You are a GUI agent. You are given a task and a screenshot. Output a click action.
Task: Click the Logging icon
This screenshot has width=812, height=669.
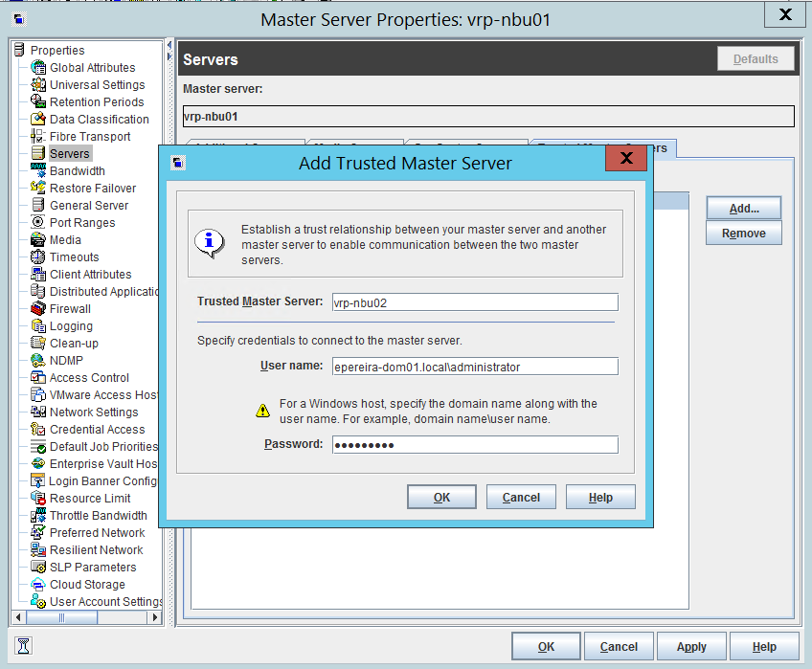point(38,325)
